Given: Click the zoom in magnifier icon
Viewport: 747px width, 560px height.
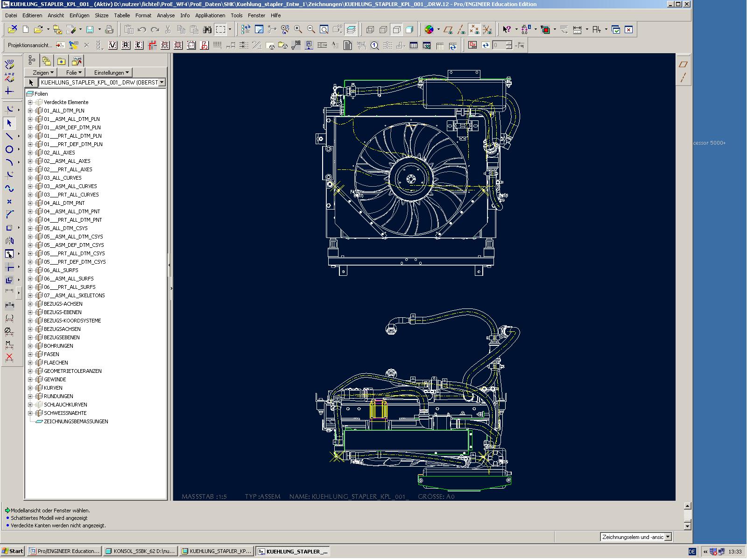Looking at the screenshot, I should tap(298, 29).
